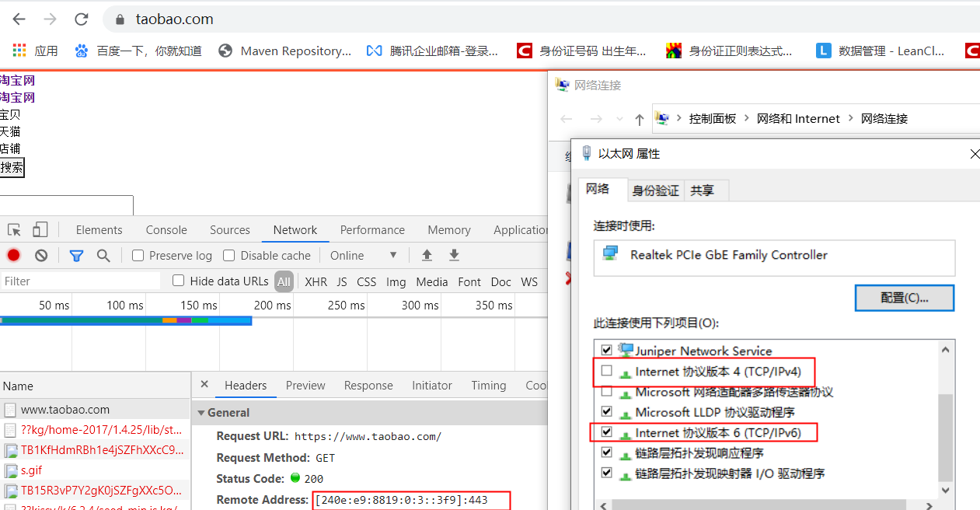Enable Disable cache
Screen dimensions: 980x510
pos(228,255)
